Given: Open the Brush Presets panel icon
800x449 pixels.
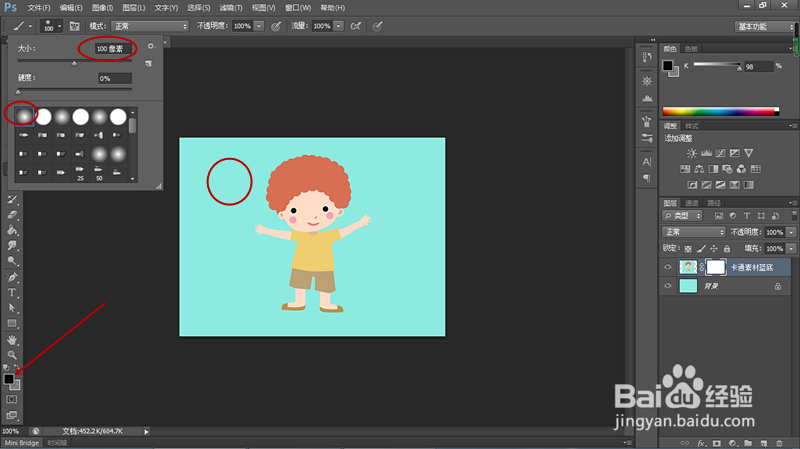Looking at the screenshot, I should (x=647, y=138).
